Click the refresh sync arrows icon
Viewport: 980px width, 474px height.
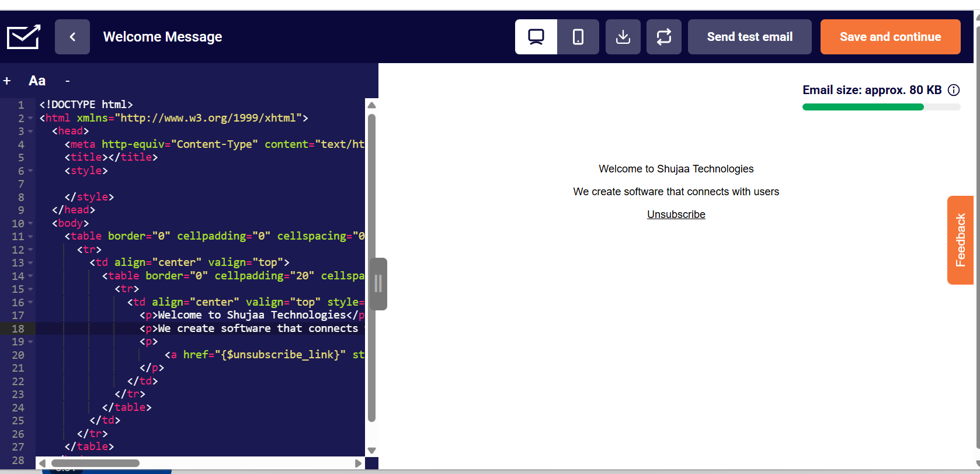[664, 37]
